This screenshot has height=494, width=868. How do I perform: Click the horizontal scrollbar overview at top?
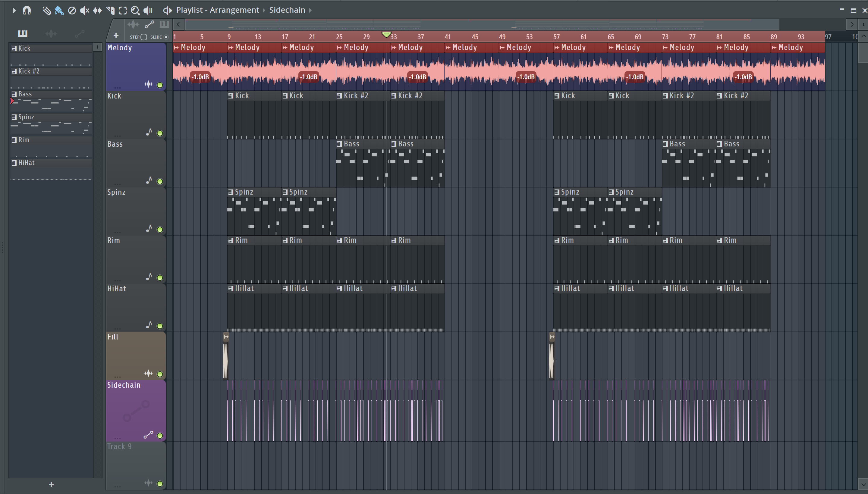click(482, 24)
